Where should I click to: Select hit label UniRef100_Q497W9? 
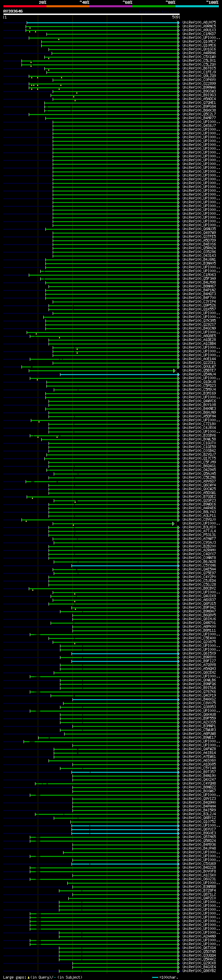[199, 233]
